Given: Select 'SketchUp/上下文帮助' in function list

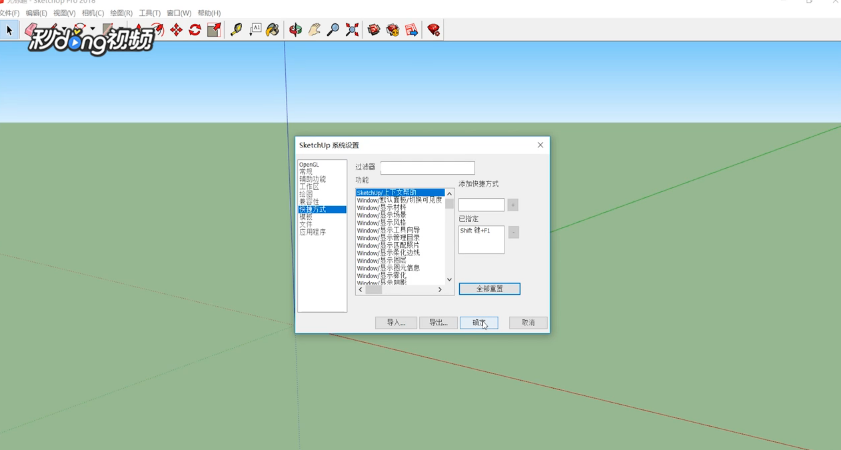Looking at the screenshot, I should [x=400, y=192].
